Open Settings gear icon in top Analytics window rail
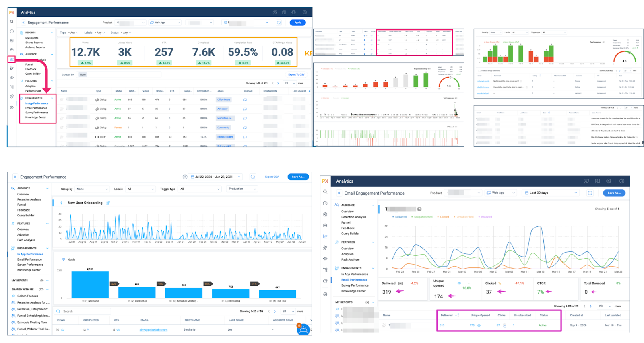The image size is (644, 343). (x=12, y=107)
